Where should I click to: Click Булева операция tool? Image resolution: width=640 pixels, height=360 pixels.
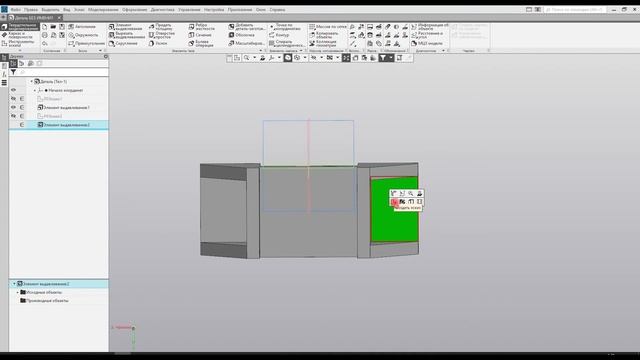(202, 43)
